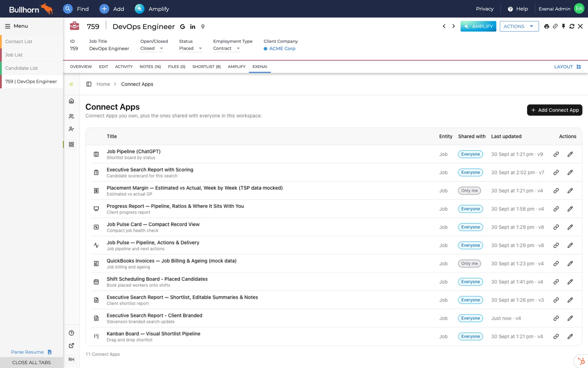Click the Add Connect App button

[x=555, y=110]
